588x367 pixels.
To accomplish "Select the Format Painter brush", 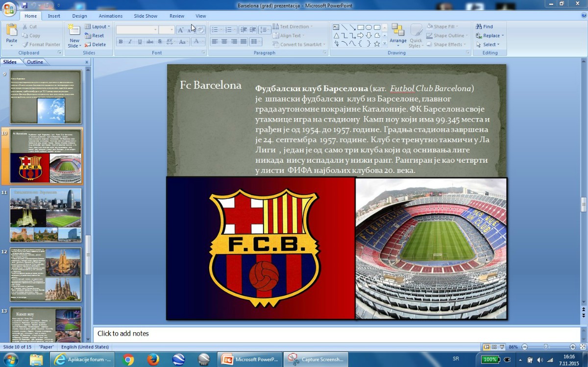I will click(41, 45).
